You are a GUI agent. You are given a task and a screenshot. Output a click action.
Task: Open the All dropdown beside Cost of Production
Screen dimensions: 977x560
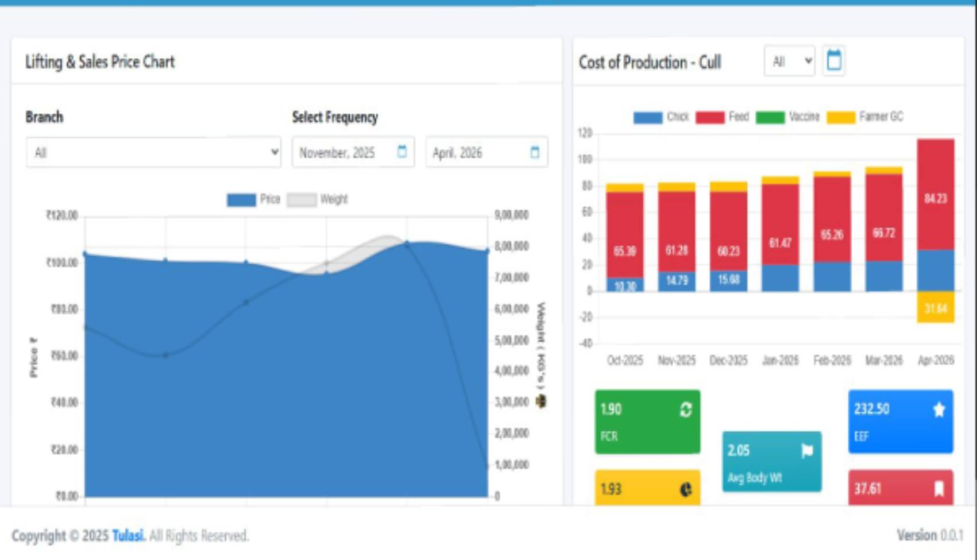(790, 60)
